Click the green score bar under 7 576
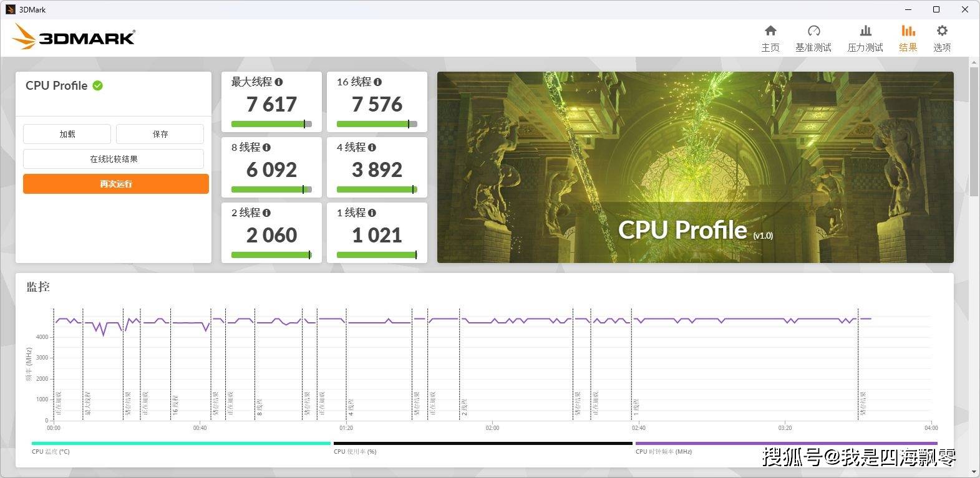Screen dimensions: 980x478 coord(377,124)
